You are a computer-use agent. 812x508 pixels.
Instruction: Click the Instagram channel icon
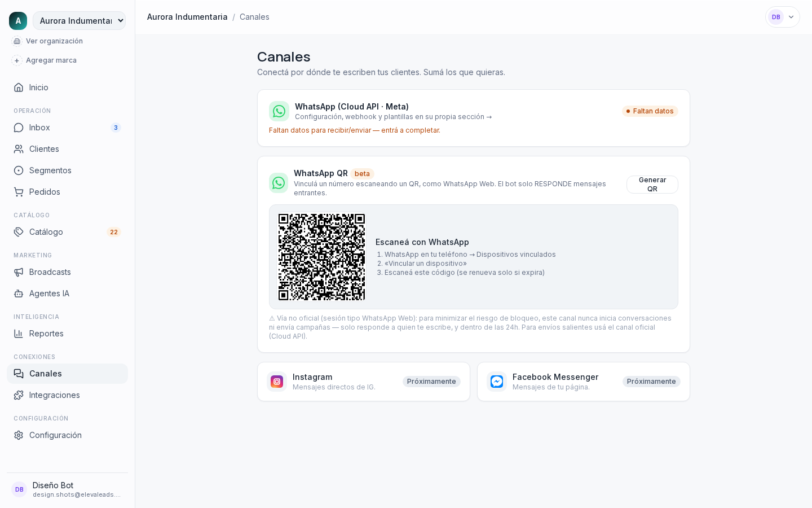point(277,382)
